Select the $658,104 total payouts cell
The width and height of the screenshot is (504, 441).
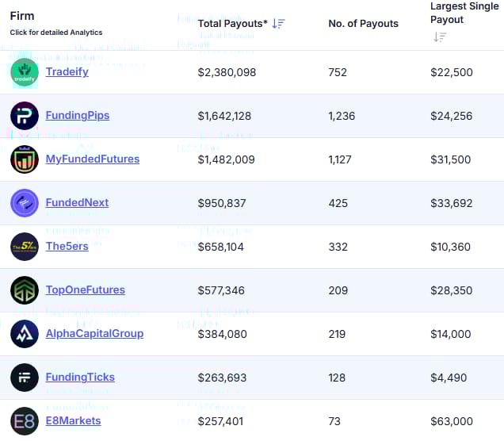[221, 247]
